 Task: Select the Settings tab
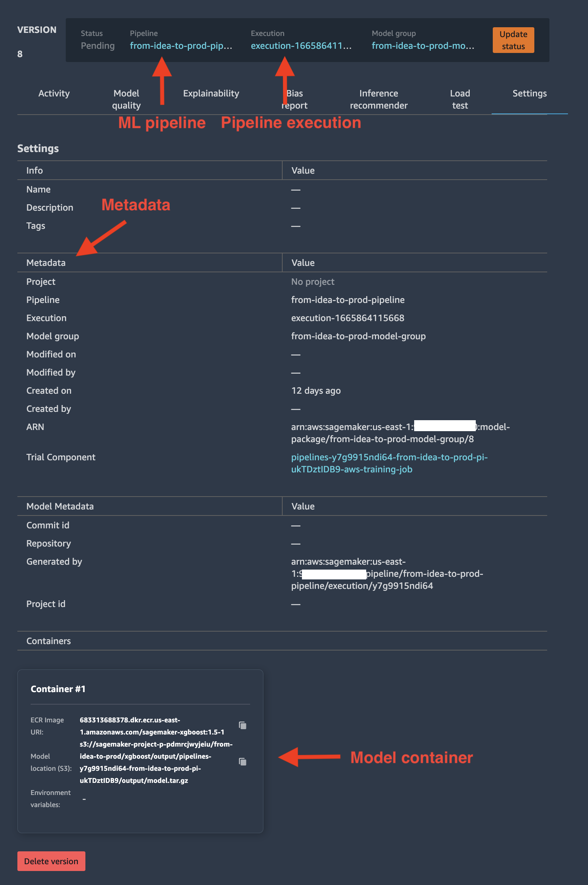point(529,93)
